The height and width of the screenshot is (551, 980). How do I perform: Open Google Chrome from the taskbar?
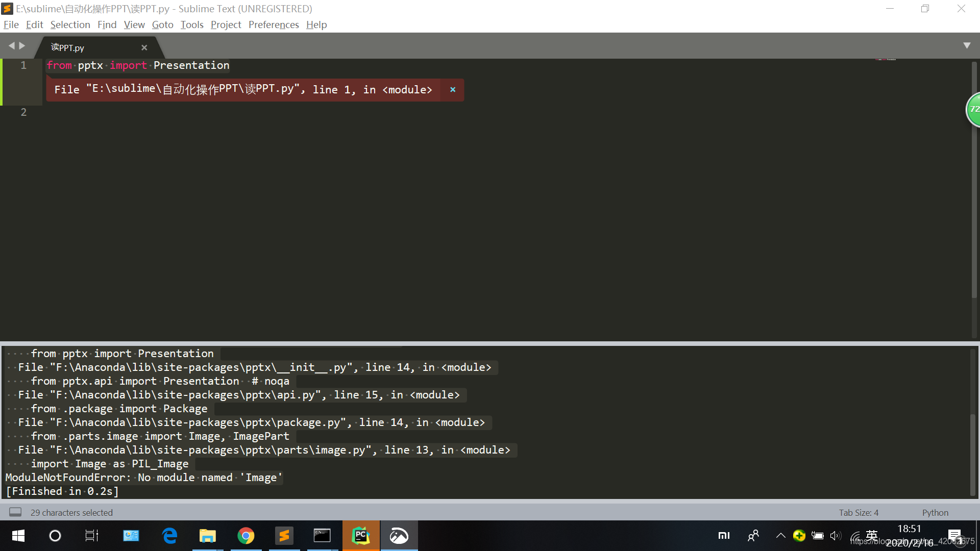pyautogui.click(x=246, y=536)
